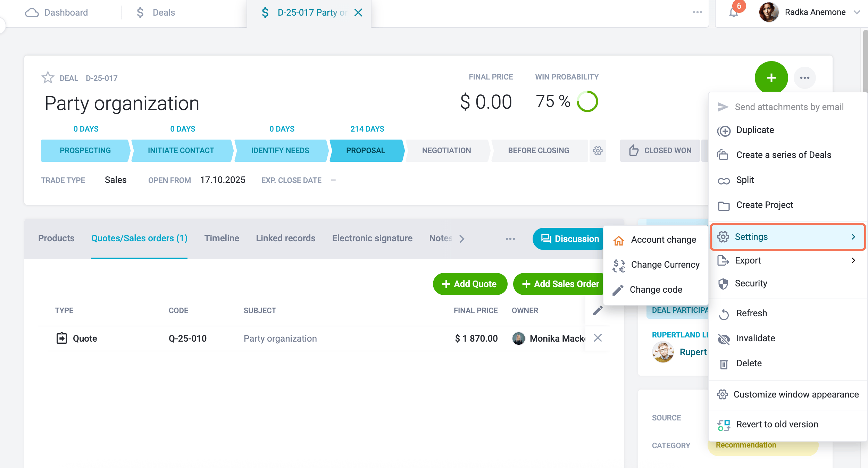Click the open from date 17.10.2025
Screen dimensions: 868x468
click(223, 180)
